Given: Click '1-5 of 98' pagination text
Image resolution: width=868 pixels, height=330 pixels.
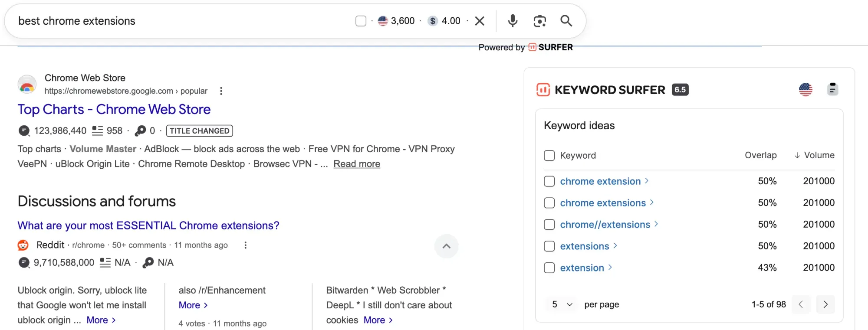Looking at the screenshot, I should point(769,304).
